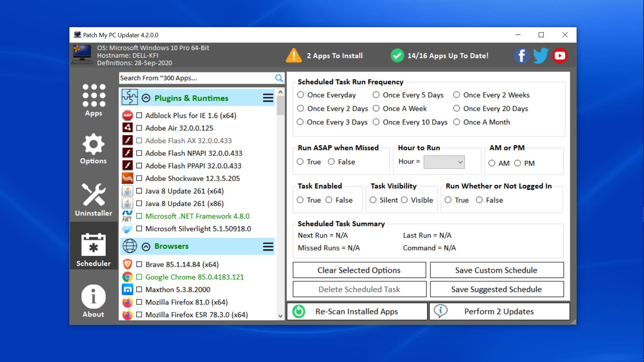Image resolution: width=644 pixels, height=362 pixels.
Task: Click Re-Scan Installed Apps button
Action: (357, 311)
